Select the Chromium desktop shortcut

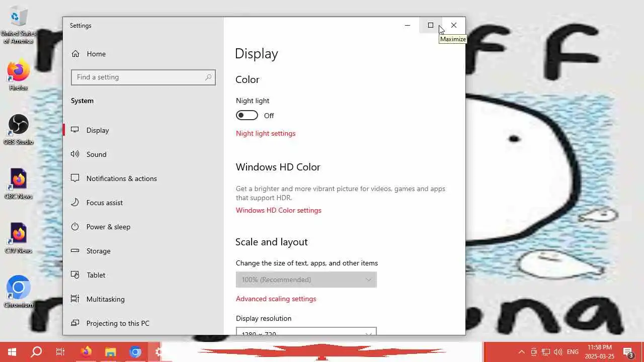point(18,292)
